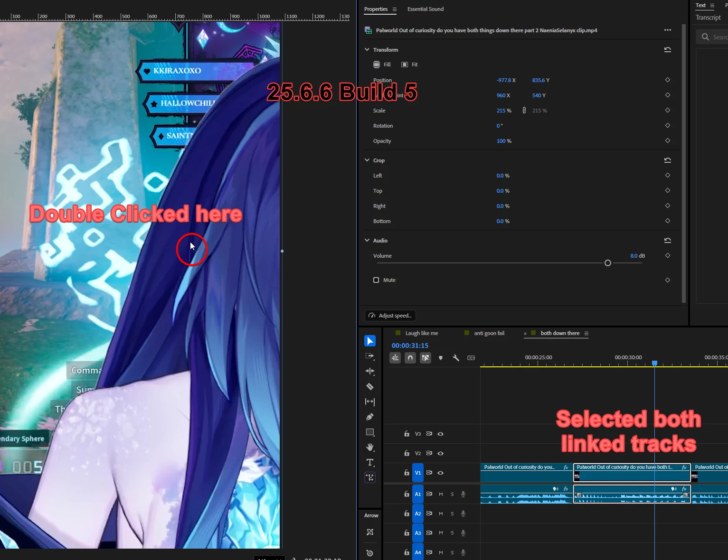This screenshot has width=728, height=560.
Task: Click the search icon in Text panel
Action: [705, 37]
